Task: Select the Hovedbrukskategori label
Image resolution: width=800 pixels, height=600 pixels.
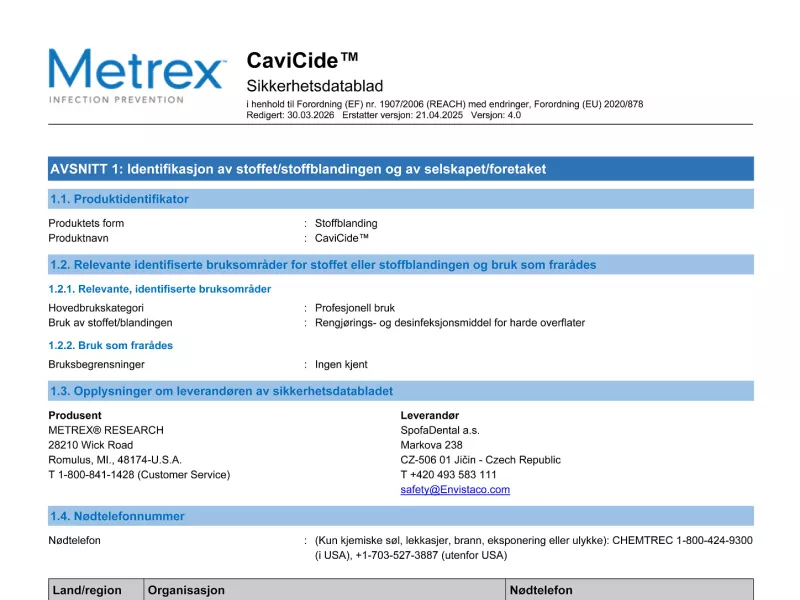Action: [x=96, y=308]
